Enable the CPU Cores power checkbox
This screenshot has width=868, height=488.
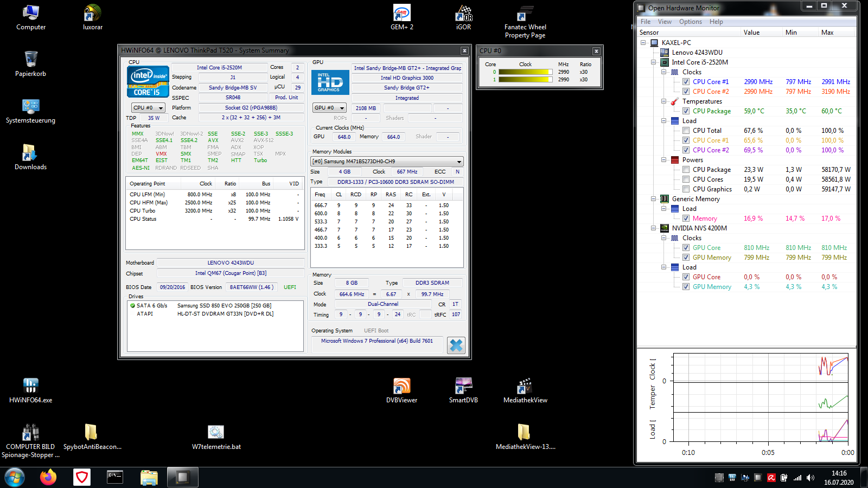point(686,179)
